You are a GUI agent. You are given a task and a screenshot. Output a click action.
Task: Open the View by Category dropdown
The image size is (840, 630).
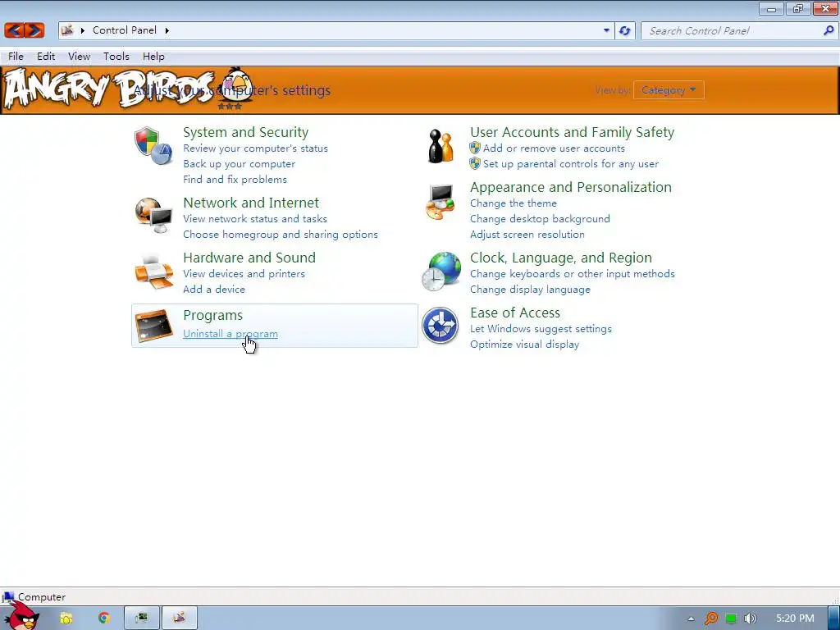pyautogui.click(x=669, y=90)
